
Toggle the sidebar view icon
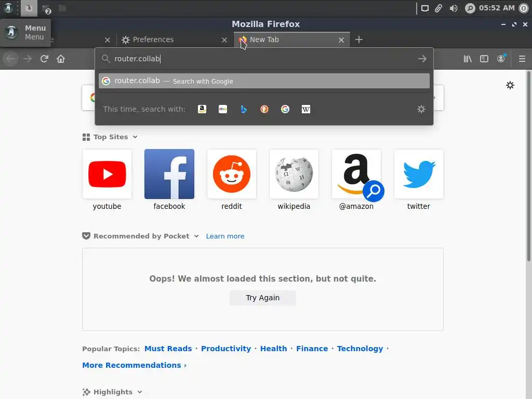click(x=484, y=59)
